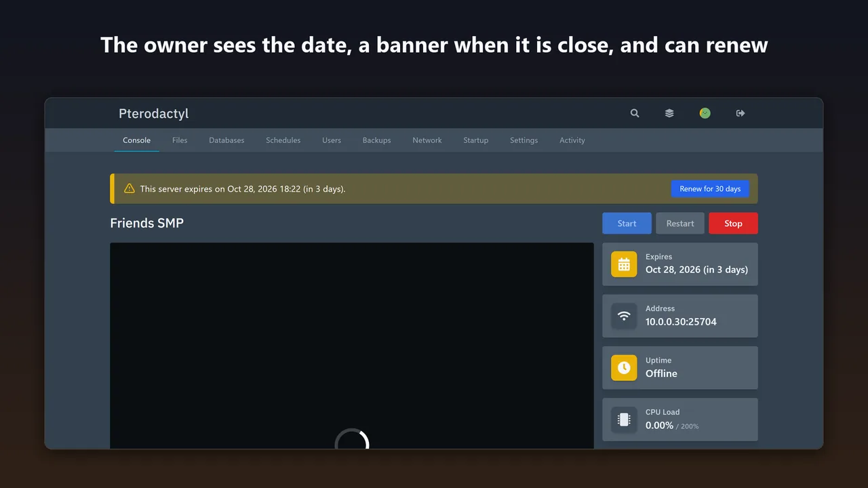This screenshot has height=488, width=868.
Task: Click the 0.00% CPU Load value
Action: [659, 425]
